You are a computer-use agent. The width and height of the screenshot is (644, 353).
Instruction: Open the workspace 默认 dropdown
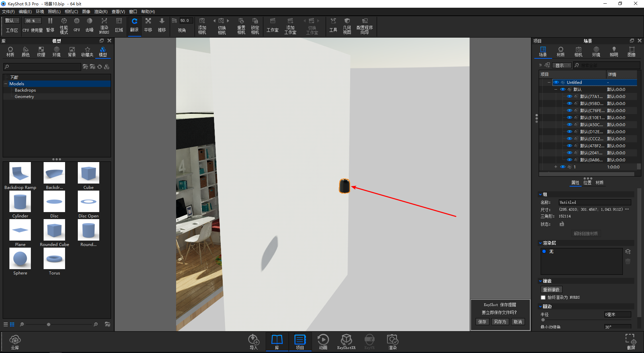(12, 21)
